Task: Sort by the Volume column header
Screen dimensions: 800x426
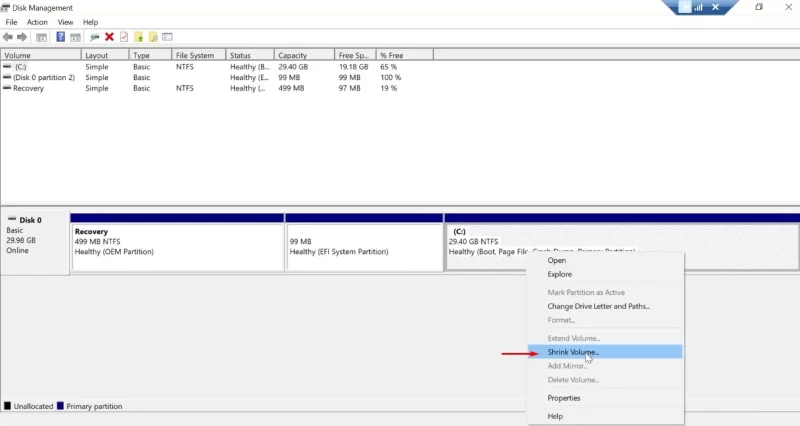Action: point(41,55)
